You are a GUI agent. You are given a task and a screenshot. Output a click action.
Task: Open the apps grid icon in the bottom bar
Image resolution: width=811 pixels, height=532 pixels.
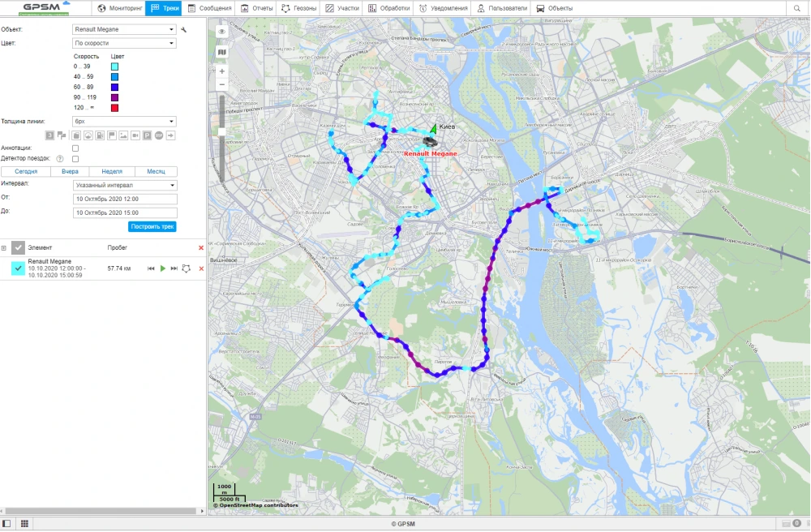pyautogui.click(x=25, y=524)
